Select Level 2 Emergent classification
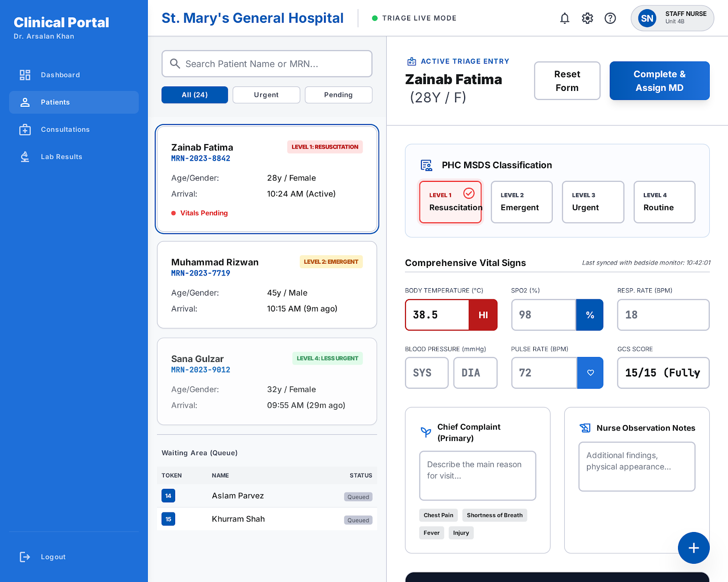The image size is (728, 582). 522,202
